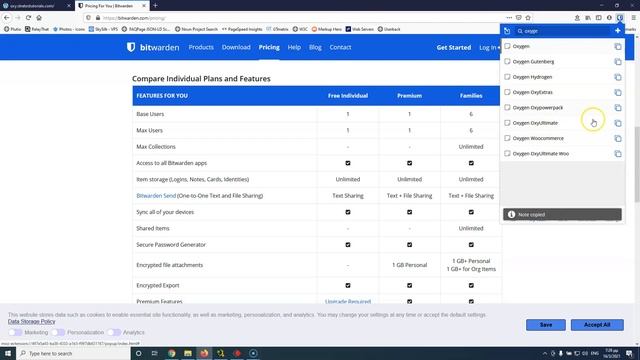640x360 pixels.
Task: Open a new browser tab
Action: point(155,6)
